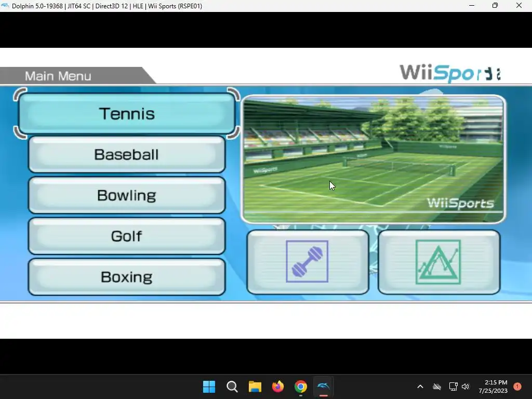532x399 pixels.
Task: Select the Boxing menu button
Action: pyautogui.click(x=127, y=277)
